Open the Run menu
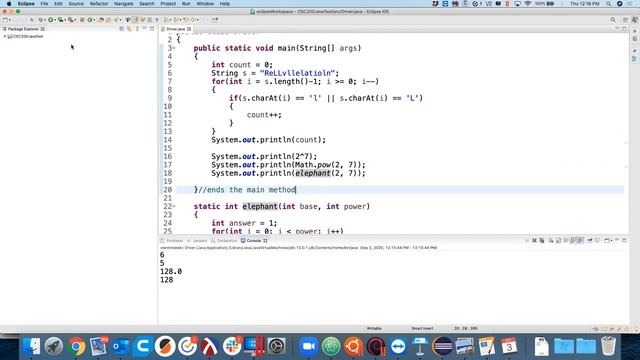This screenshot has height=360, width=640. 186,4
